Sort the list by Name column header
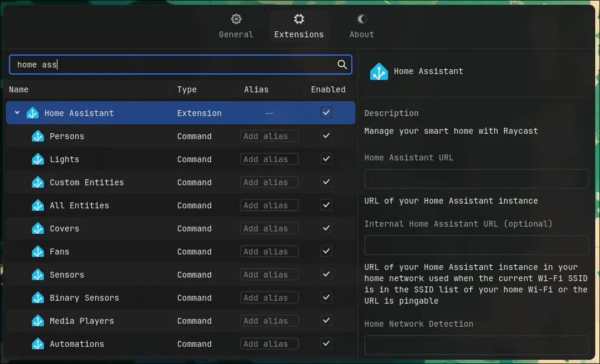 click(19, 89)
